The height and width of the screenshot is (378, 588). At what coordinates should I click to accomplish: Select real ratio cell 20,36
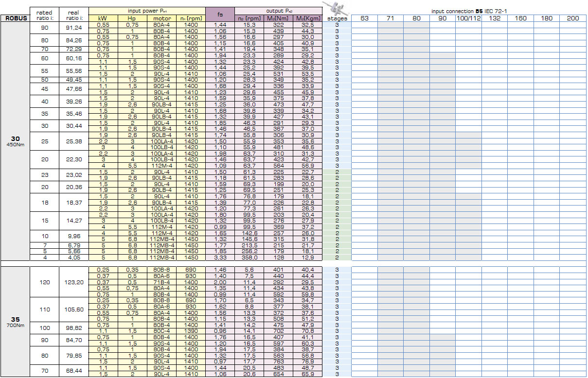click(x=73, y=187)
